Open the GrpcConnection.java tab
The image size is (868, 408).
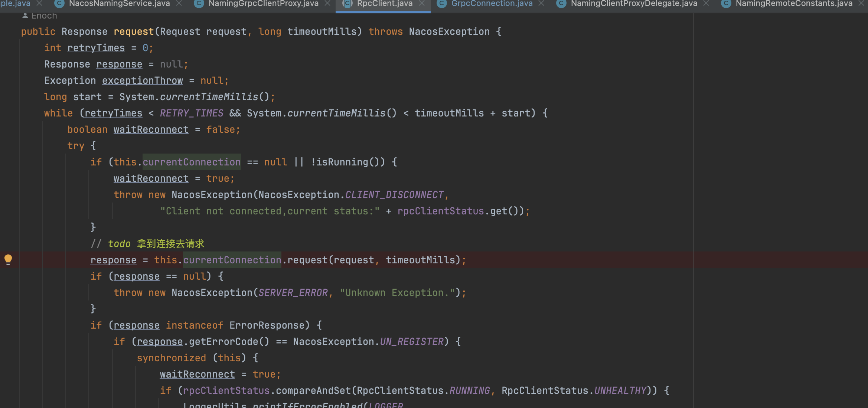(492, 4)
